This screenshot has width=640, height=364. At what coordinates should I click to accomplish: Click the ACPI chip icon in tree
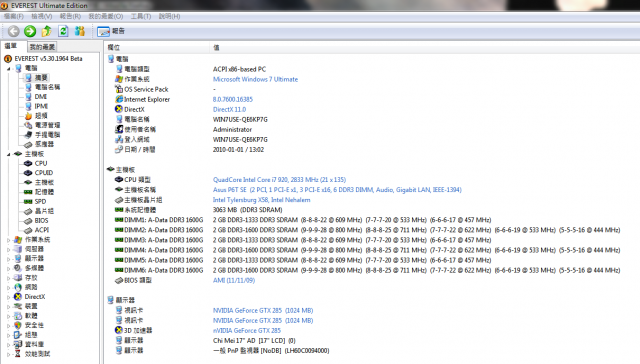tap(28, 230)
